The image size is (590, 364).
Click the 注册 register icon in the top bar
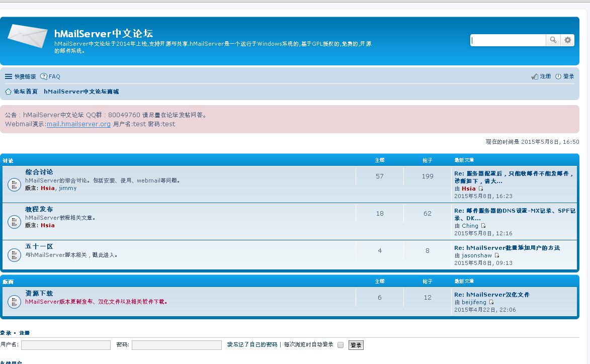point(534,76)
